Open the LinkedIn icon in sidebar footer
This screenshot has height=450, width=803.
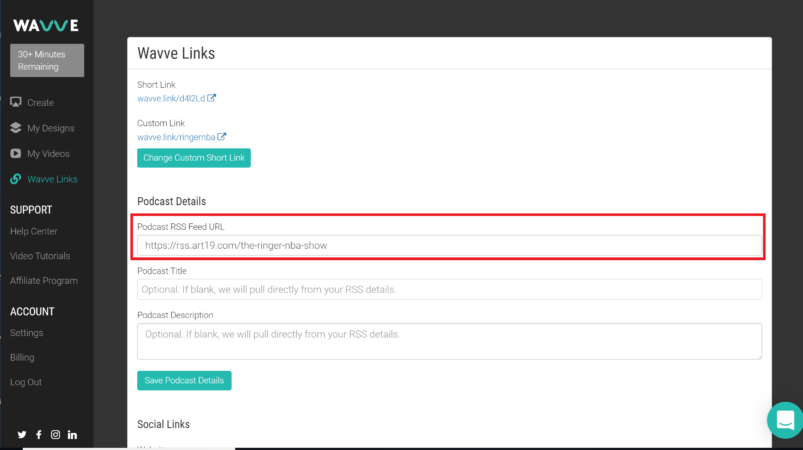pyautogui.click(x=73, y=435)
